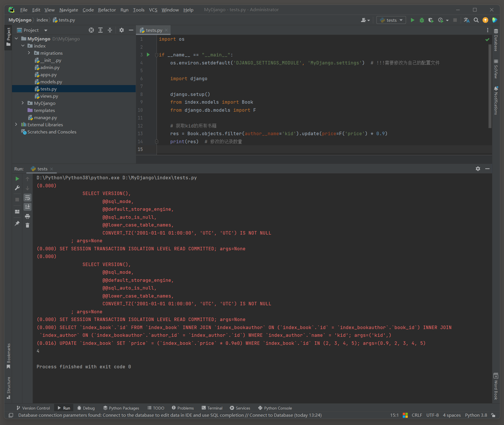504x425 pixels.
Task: Collapse the index folder
Action: 23,46
